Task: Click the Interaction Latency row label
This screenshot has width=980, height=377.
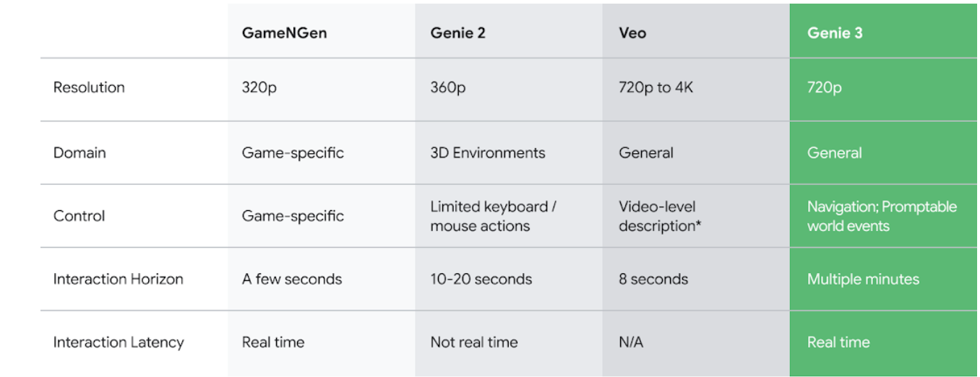Action: [x=119, y=342]
